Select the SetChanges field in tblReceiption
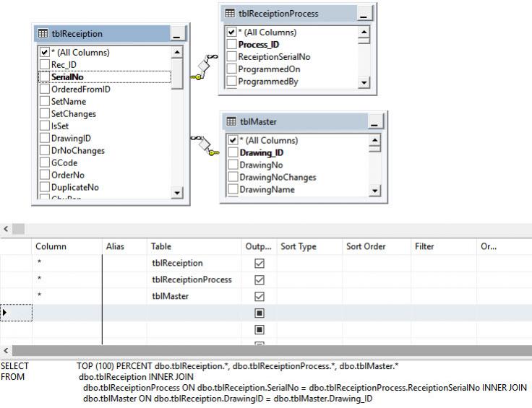The width and height of the screenshot is (532, 408). (74, 113)
